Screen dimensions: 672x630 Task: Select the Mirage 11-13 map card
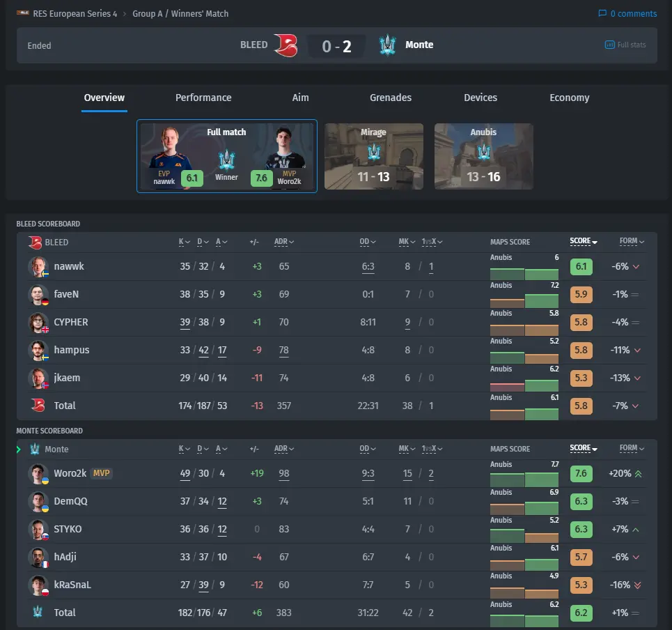tap(374, 156)
